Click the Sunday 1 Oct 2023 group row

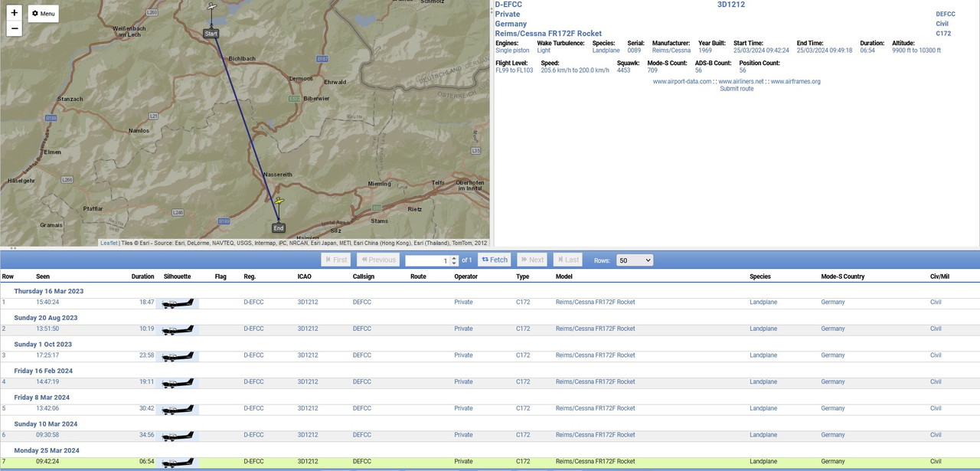pyautogui.click(x=490, y=345)
